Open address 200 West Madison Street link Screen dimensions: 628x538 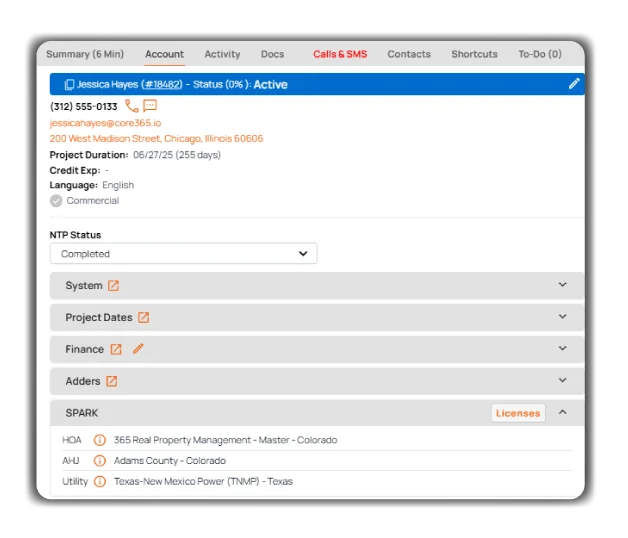click(x=157, y=139)
